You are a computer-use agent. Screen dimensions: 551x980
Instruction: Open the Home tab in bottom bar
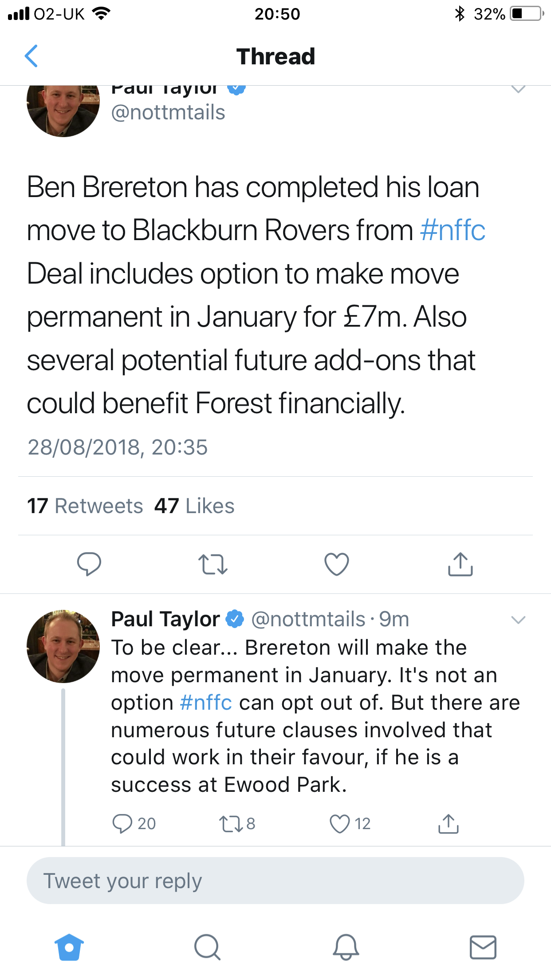69,947
